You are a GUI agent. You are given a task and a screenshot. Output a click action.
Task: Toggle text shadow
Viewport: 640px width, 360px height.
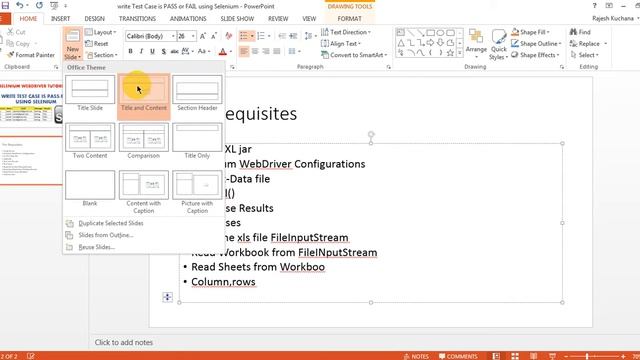(163, 51)
